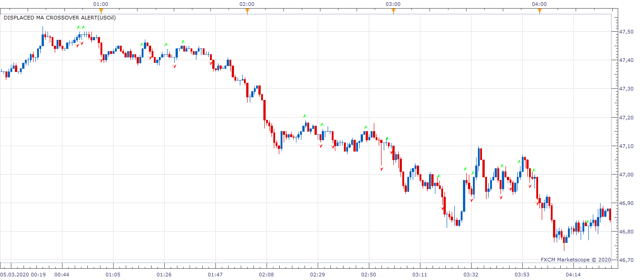Click the orange 03:00 hour marker
The width and height of the screenshot is (644, 280).
[393, 11]
